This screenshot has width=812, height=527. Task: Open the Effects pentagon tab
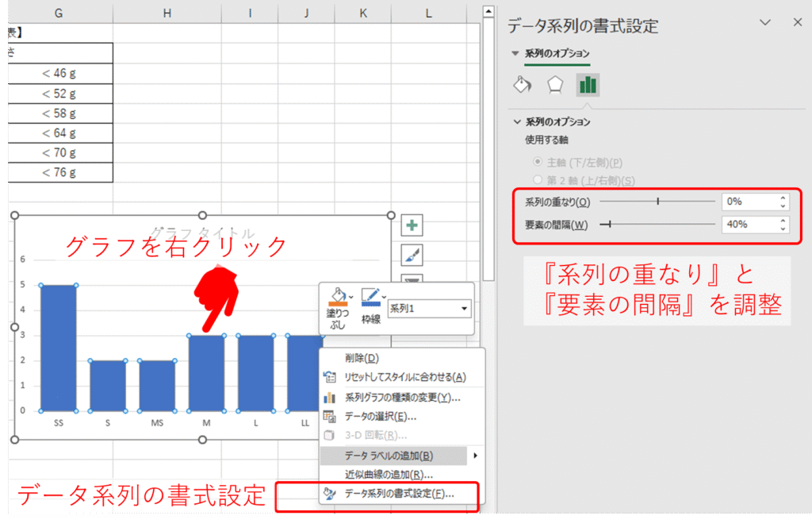click(x=555, y=85)
